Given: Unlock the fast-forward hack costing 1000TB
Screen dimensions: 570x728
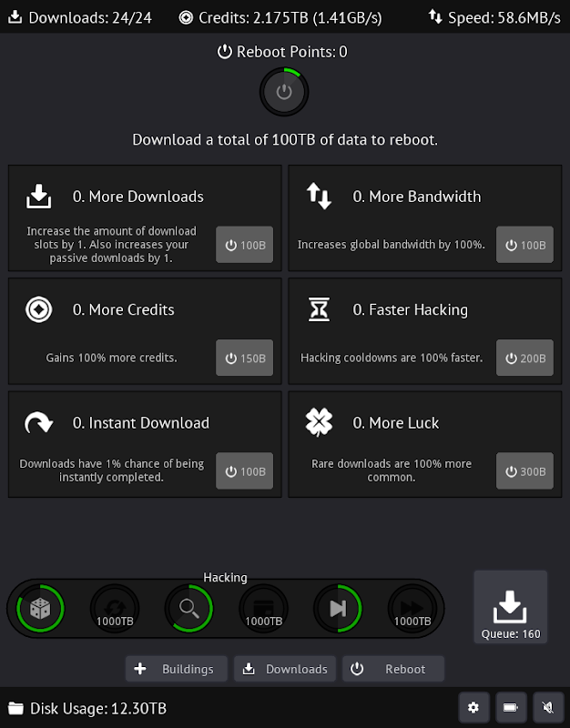Looking at the screenshot, I should 412,608.
